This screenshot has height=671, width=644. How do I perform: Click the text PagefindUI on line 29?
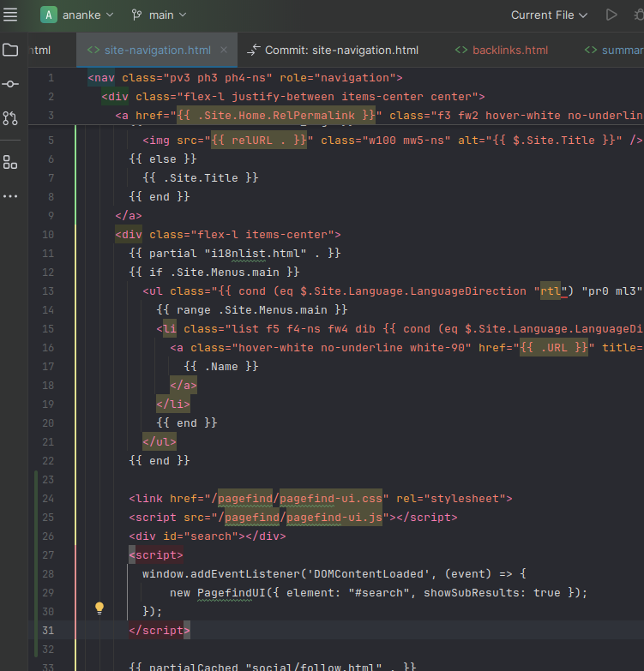232,593
